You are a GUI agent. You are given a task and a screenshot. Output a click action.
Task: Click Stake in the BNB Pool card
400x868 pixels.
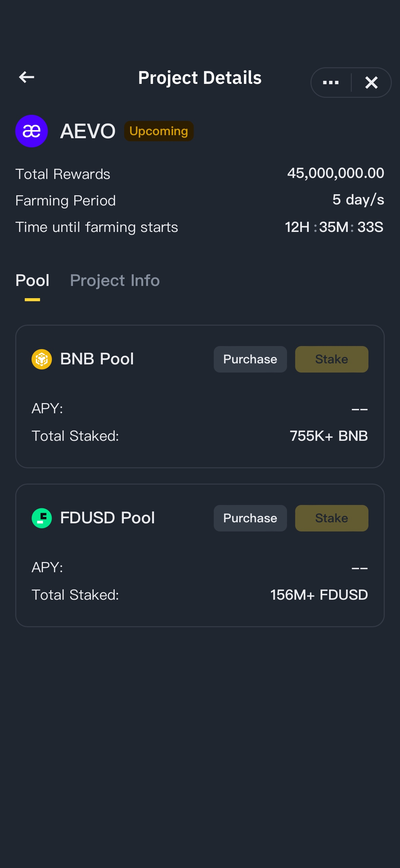pyautogui.click(x=331, y=359)
